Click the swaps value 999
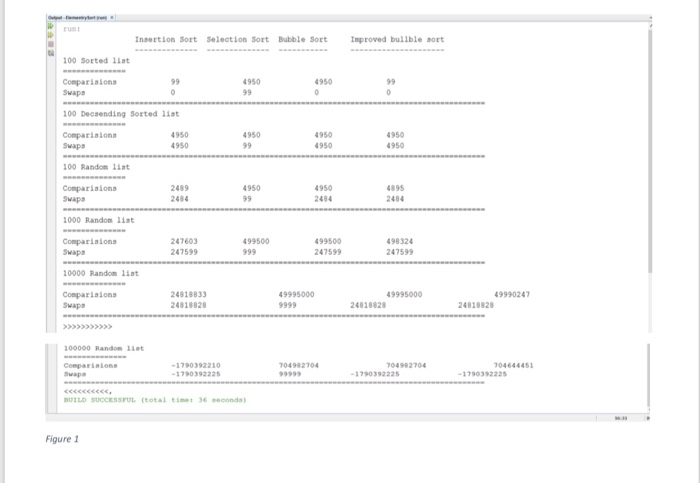The image size is (700, 483). coord(249,252)
